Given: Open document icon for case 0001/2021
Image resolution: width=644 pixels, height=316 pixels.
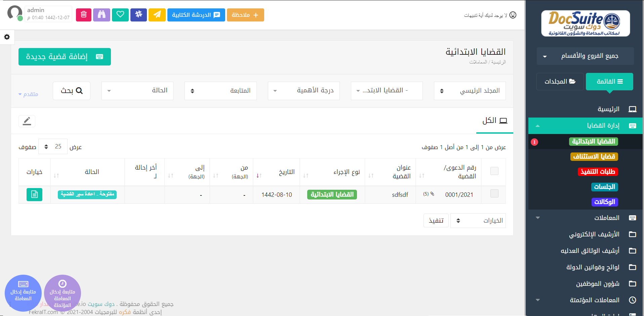Looking at the screenshot, I should (34, 194).
